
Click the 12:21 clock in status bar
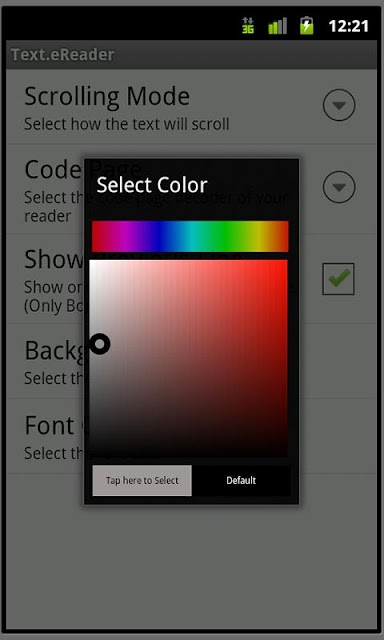(x=348, y=26)
